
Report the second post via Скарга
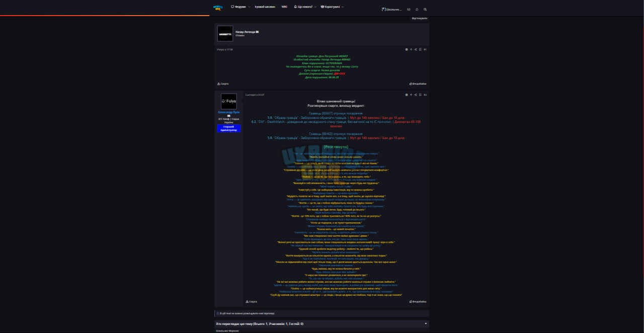(251, 302)
